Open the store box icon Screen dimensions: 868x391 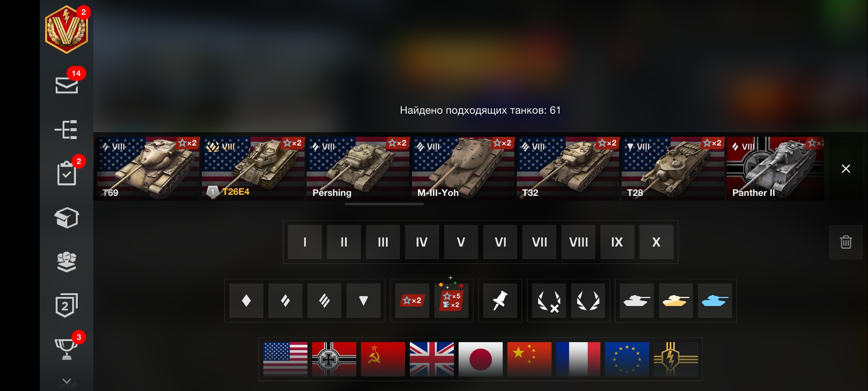(x=67, y=218)
